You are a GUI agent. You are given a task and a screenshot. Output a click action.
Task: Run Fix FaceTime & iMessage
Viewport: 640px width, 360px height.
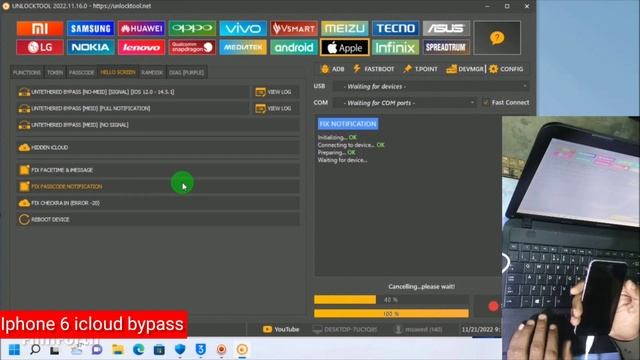coord(158,170)
